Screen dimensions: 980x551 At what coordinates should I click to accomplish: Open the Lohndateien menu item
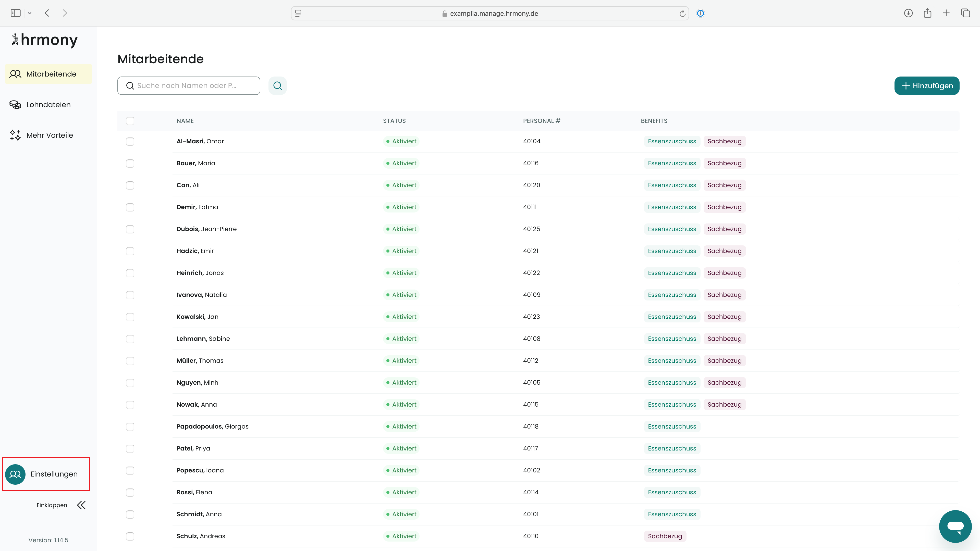[48, 105]
